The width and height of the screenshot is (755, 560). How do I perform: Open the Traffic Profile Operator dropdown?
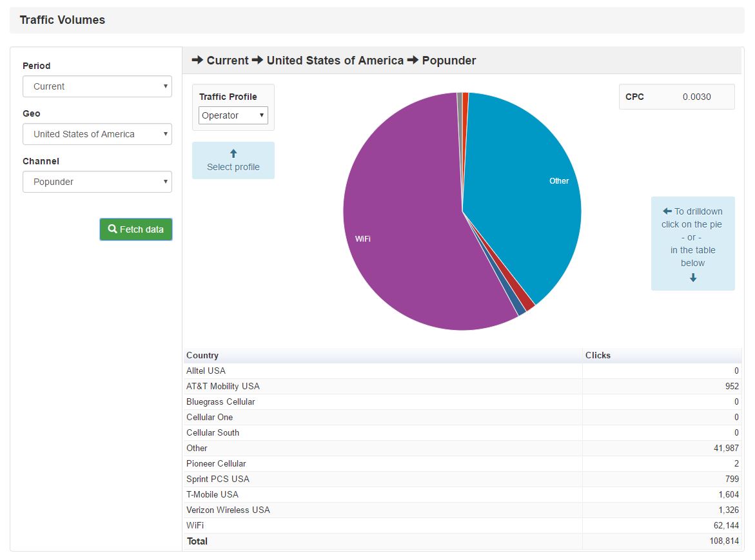pyautogui.click(x=233, y=115)
